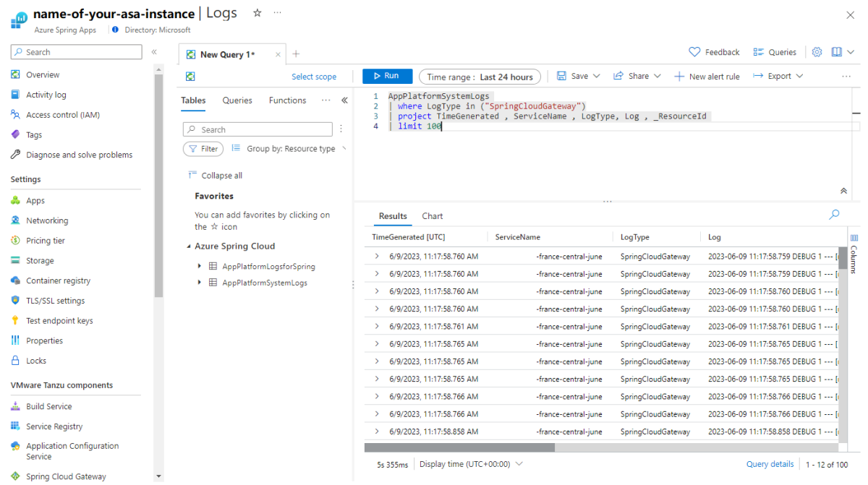Open Spring Cloud Gateway
The height and width of the screenshot is (485, 868).
pos(66,476)
